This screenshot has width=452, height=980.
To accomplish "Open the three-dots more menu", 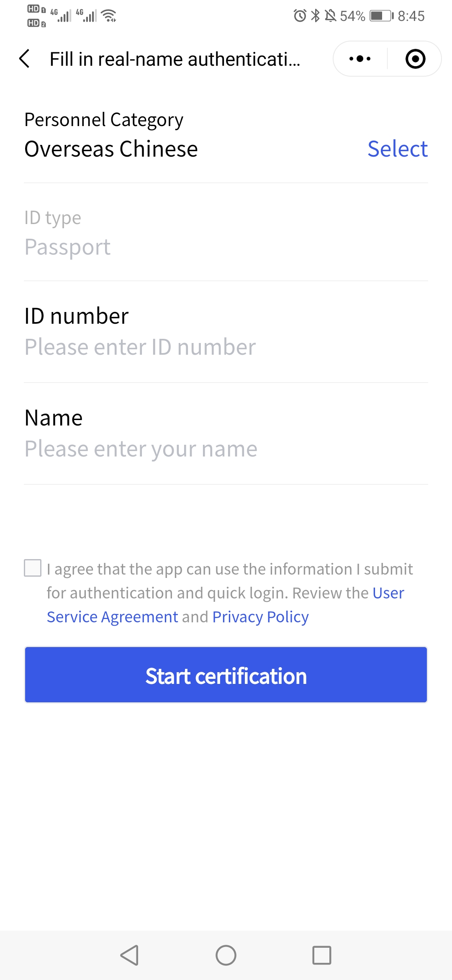I will tap(360, 59).
